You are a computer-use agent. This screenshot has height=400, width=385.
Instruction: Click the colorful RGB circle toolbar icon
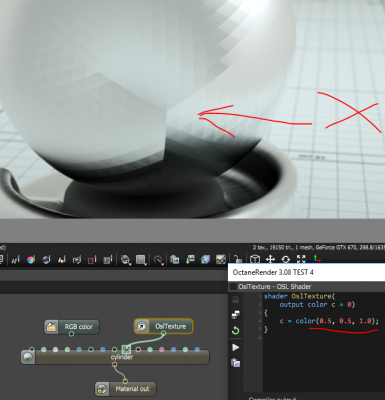click(x=31, y=260)
